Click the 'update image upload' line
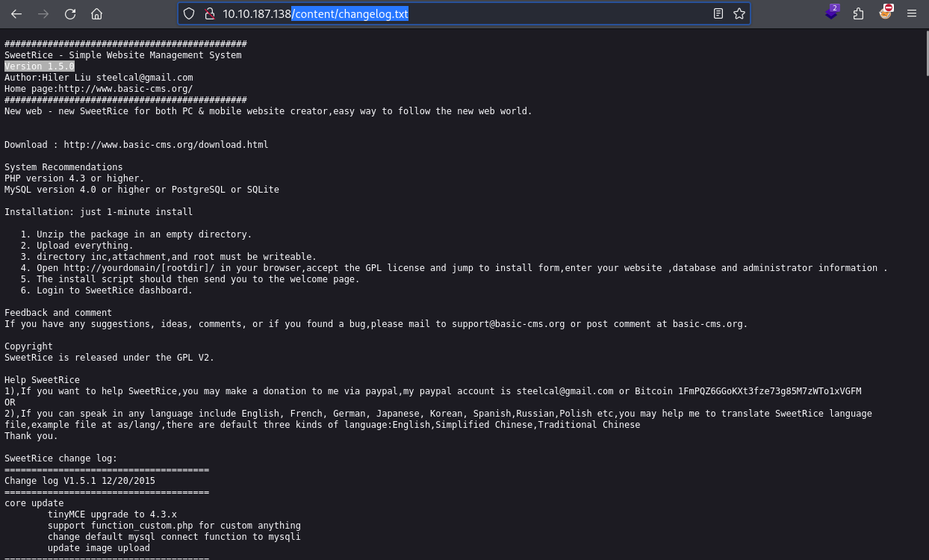The image size is (929, 560). (x=99, y=548)
